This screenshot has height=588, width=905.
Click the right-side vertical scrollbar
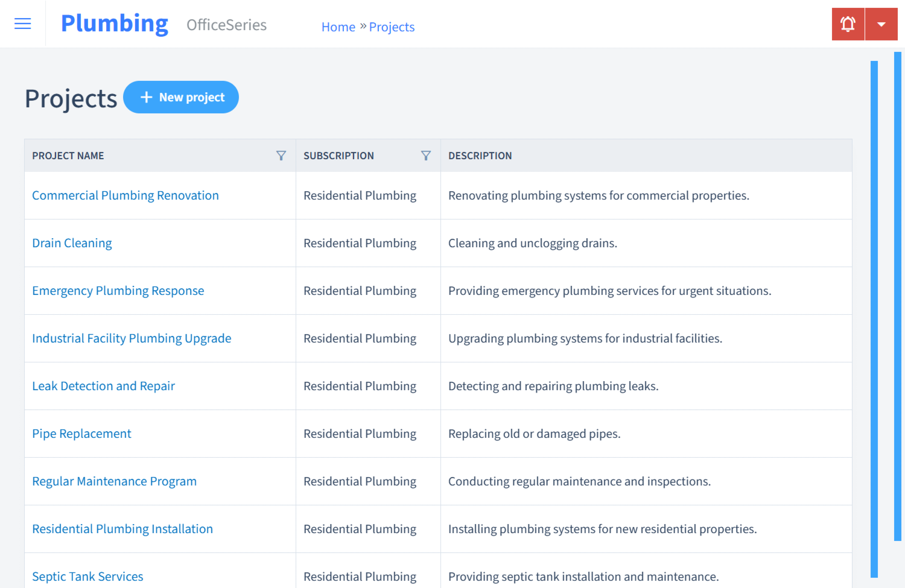pos(899,302)
